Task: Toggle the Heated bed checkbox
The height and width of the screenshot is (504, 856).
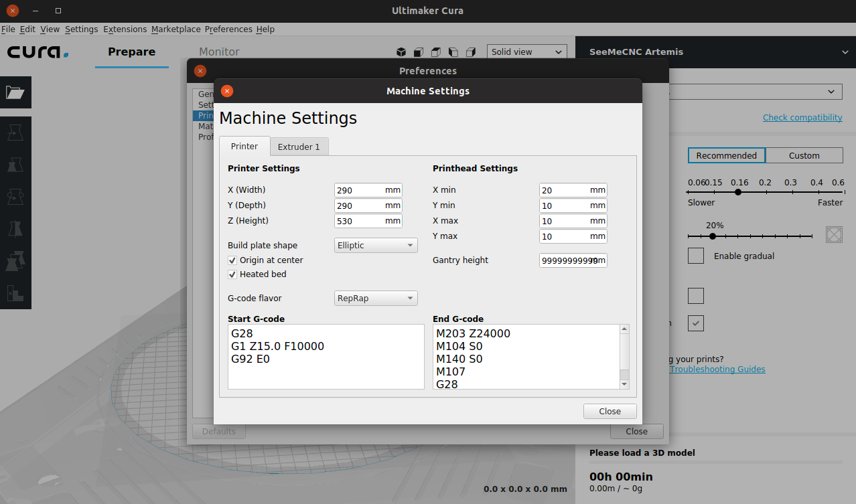Action: coord(232,274)
